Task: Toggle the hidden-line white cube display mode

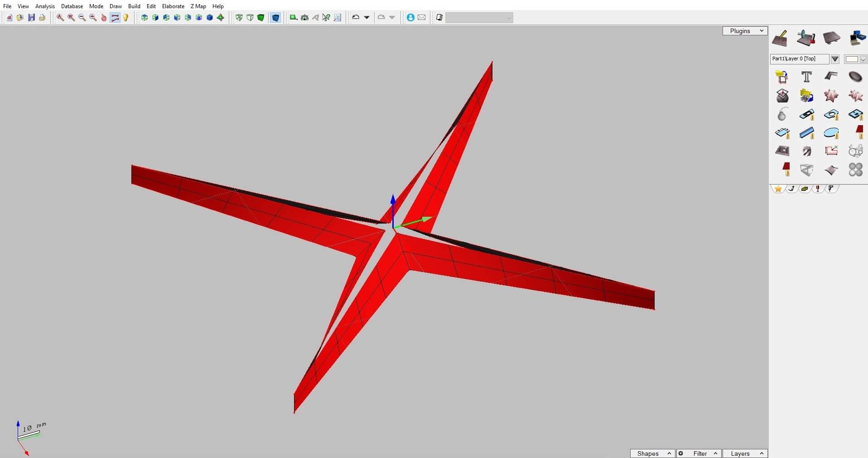Action: (250, 18)
